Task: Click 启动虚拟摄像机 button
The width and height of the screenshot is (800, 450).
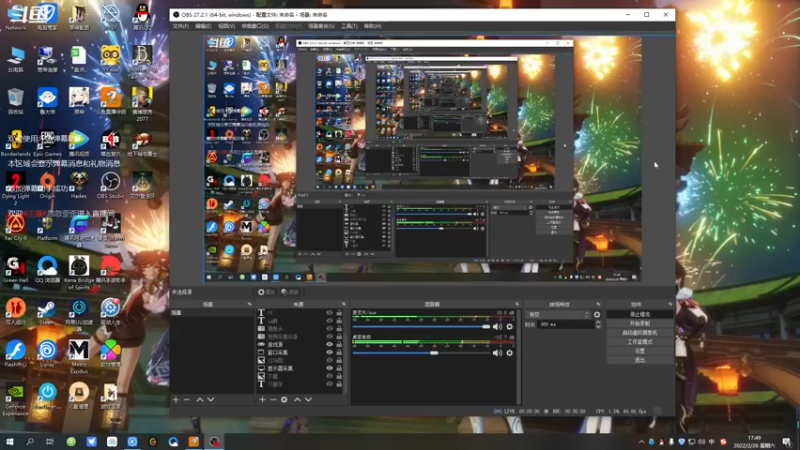Action: [x=640, y=333]
